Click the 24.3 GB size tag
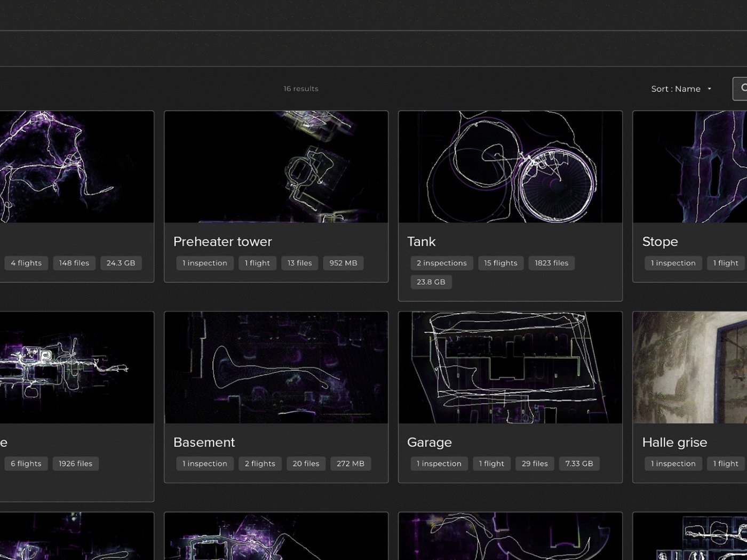747x560 pixels. 121,263
